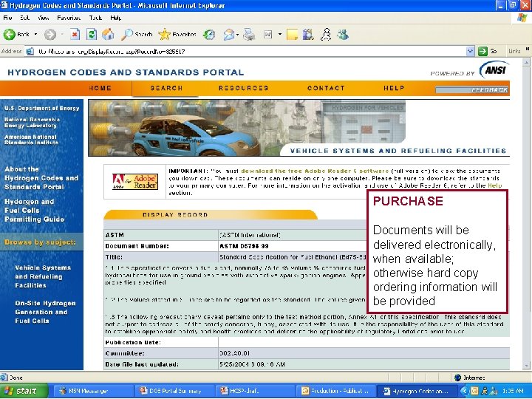The height and width of the screenshot is (399, 532).
Task: Select SEARCH in orange navigation bar
Action: 166,88
